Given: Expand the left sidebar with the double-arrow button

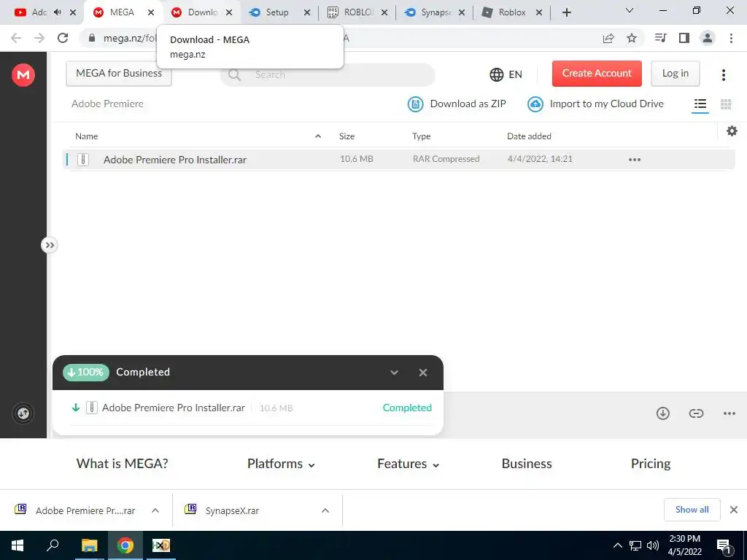Looking at the screenshot, I should click(49, 245).
